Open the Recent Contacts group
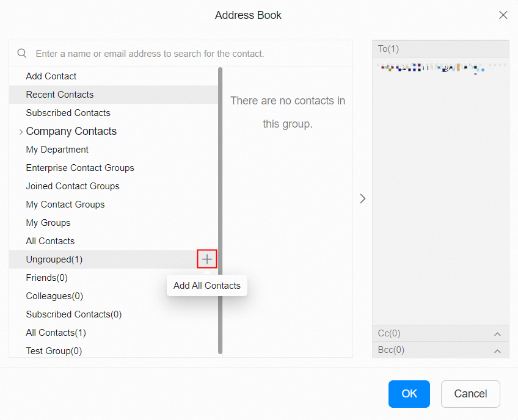Screen dimensions: 518x420 click(x=60, y=95)
